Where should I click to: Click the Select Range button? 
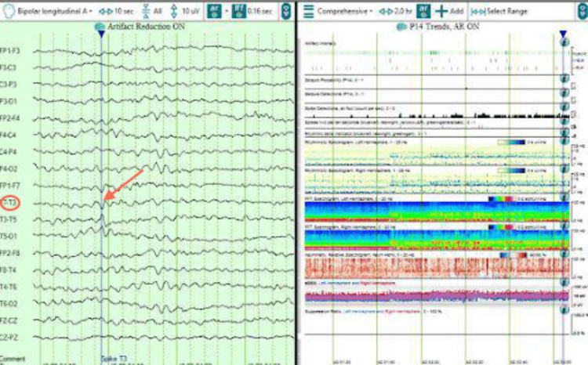click(x=499, y=12)
